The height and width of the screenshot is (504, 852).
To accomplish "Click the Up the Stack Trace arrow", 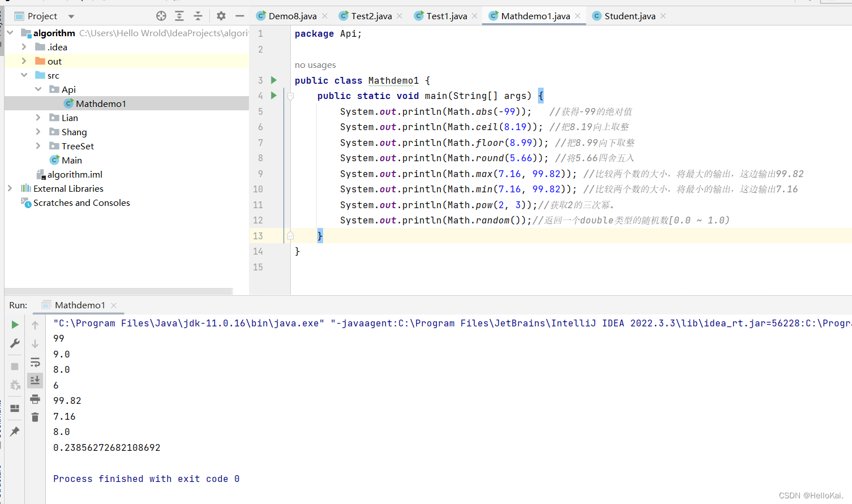I will click(35, 325).
